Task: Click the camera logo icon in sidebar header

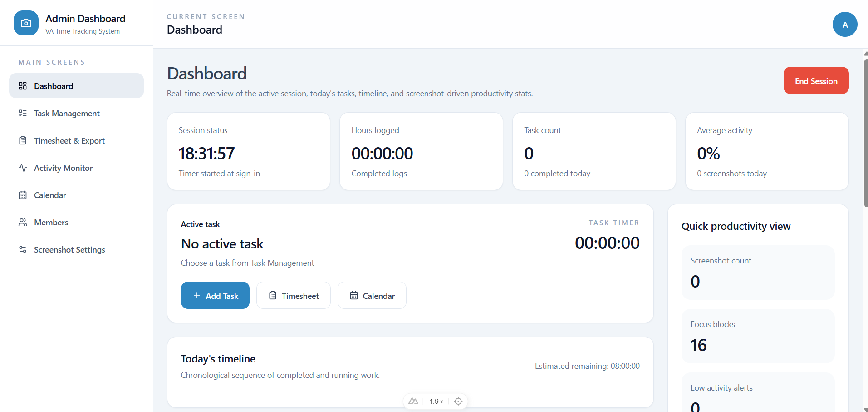Action: point(26,23)
